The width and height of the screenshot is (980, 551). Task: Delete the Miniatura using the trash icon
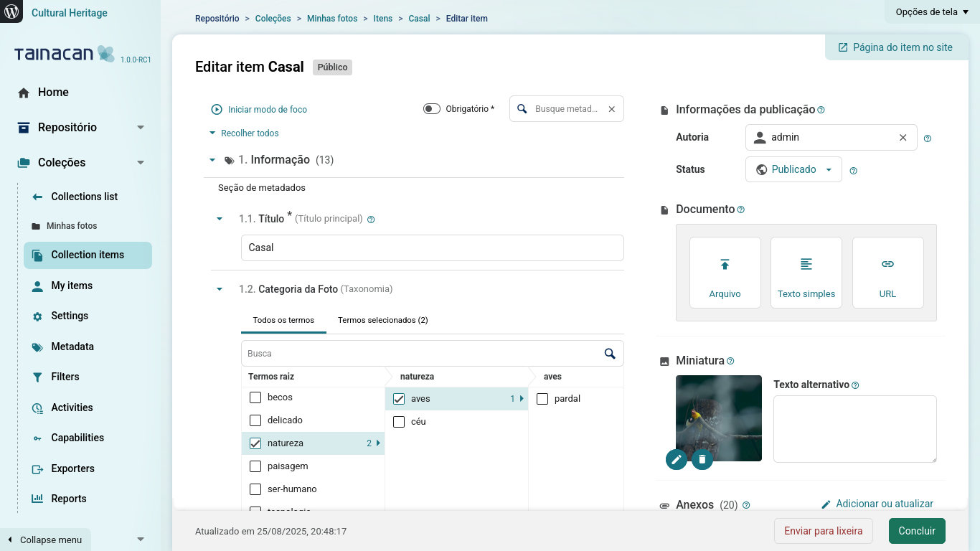click(702, 459)
